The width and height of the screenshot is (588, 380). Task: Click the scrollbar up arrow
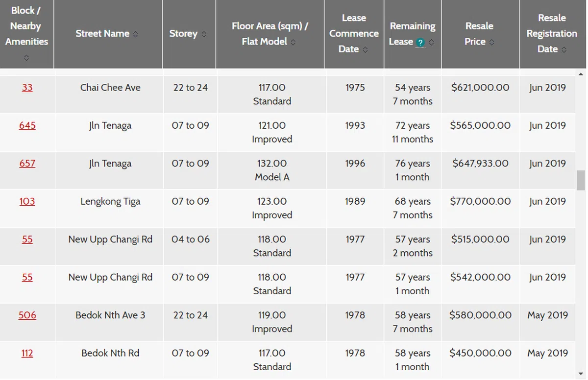coord(581,74)
